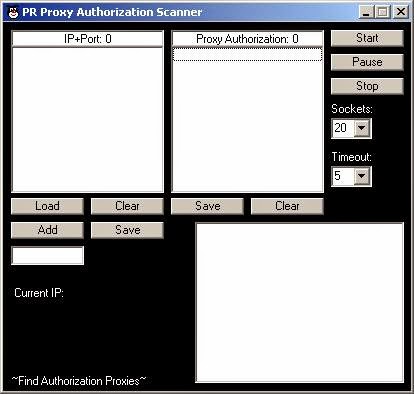
Task: Load an IP+Port list
Action: coord(47,206)
